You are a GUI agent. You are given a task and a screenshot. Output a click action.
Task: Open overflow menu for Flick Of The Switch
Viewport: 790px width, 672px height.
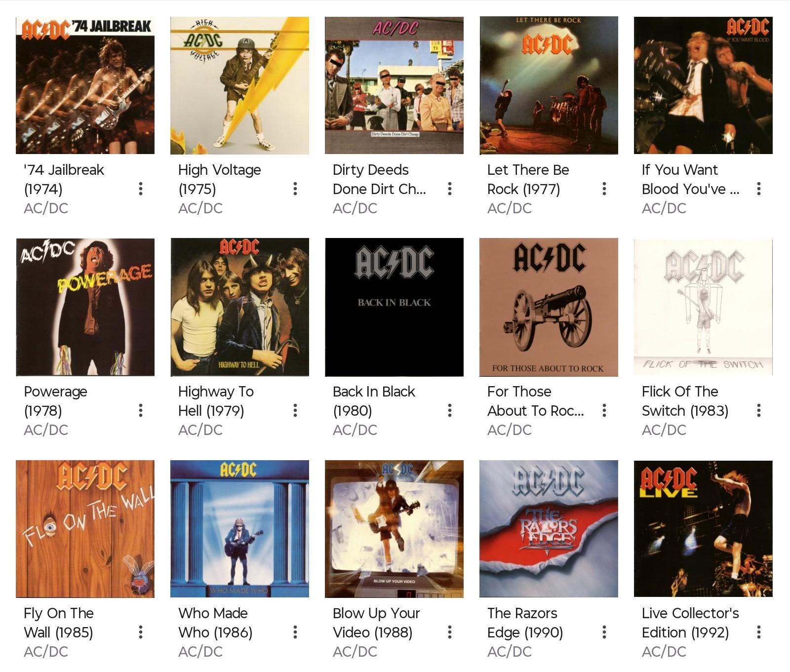[x=759, y=410]
